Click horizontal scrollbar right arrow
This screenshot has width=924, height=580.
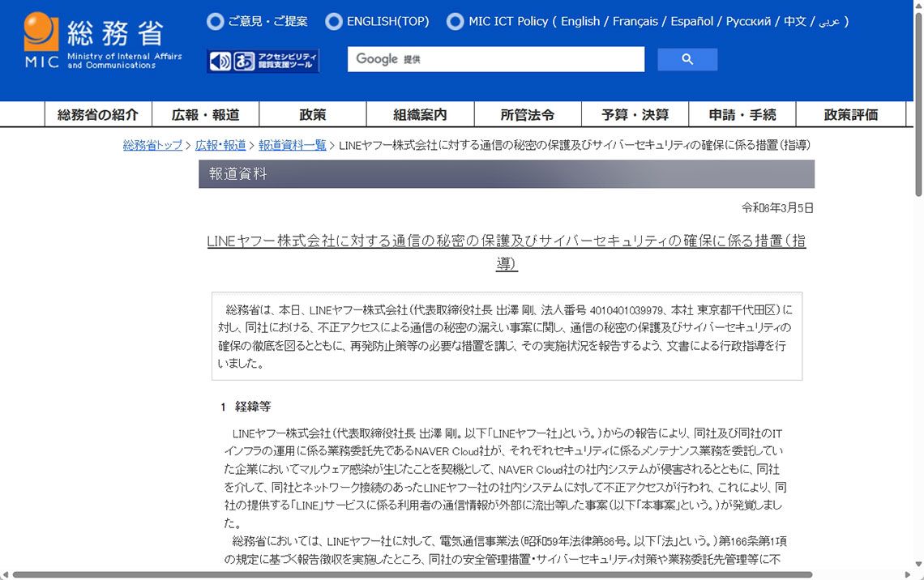tap(908, 574)
